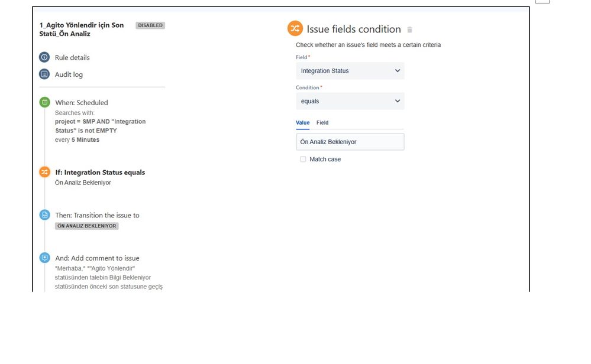Open the equals condition dropdown
591x364 pixels.
350,101
